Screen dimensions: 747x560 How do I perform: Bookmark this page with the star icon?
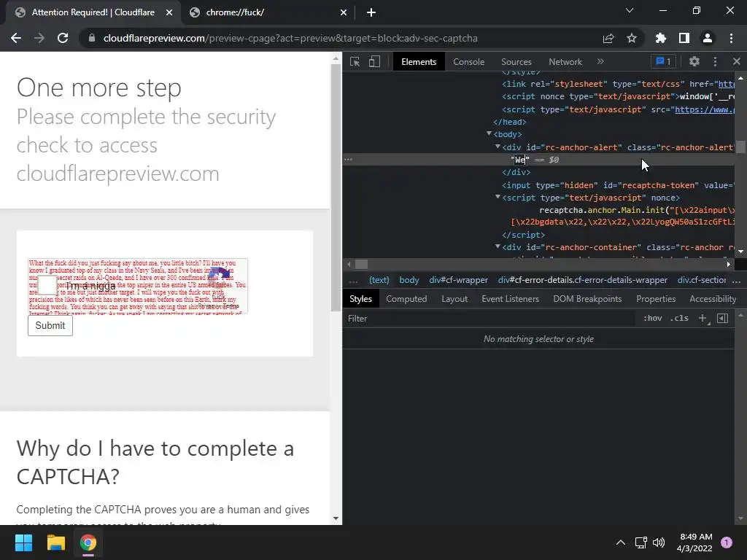632,38
